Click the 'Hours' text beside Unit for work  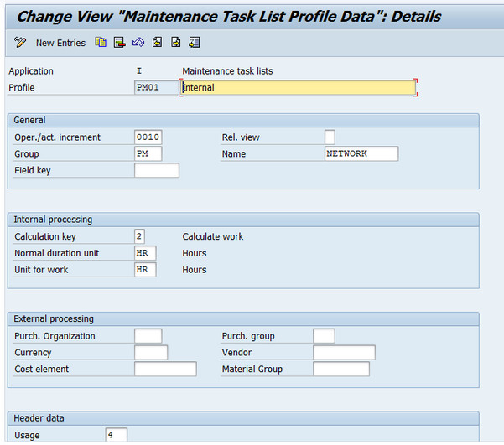195,270
